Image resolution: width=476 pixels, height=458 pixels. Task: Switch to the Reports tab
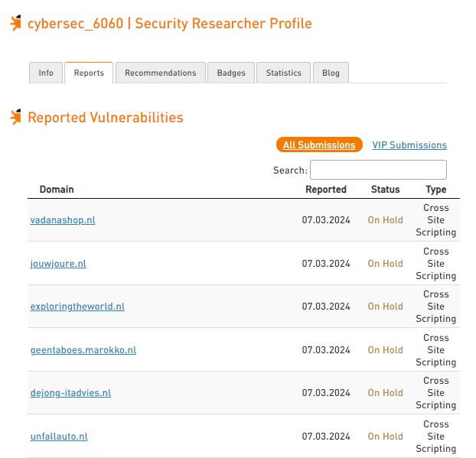[89, 73]
